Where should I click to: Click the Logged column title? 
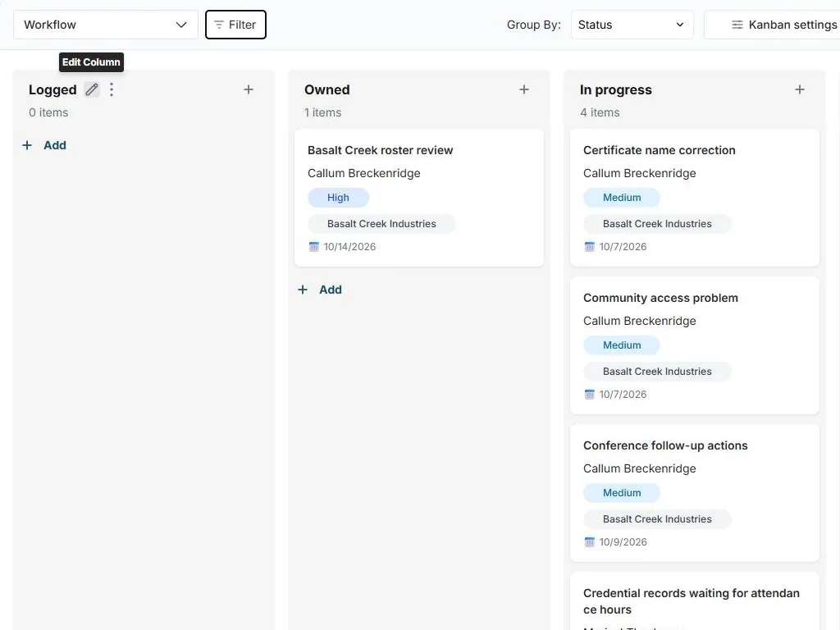pyautogui.click(x=52, y=90)
